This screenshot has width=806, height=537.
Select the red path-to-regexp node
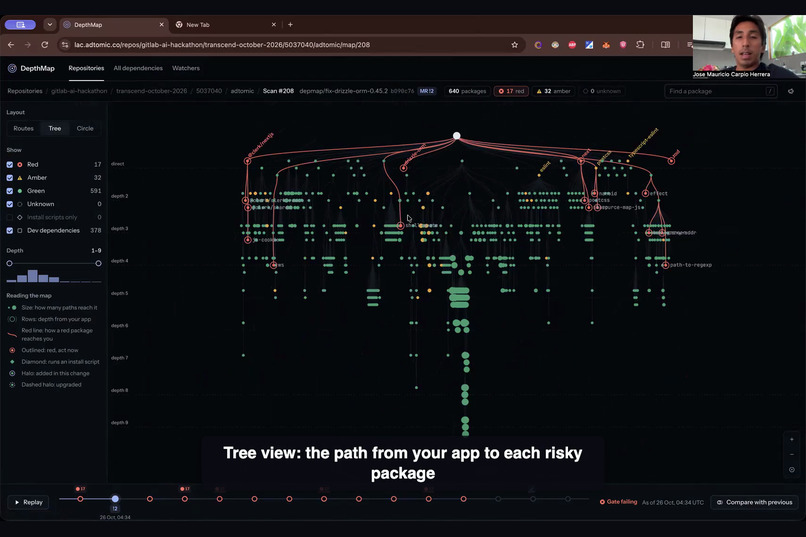(x=665, y=265)
